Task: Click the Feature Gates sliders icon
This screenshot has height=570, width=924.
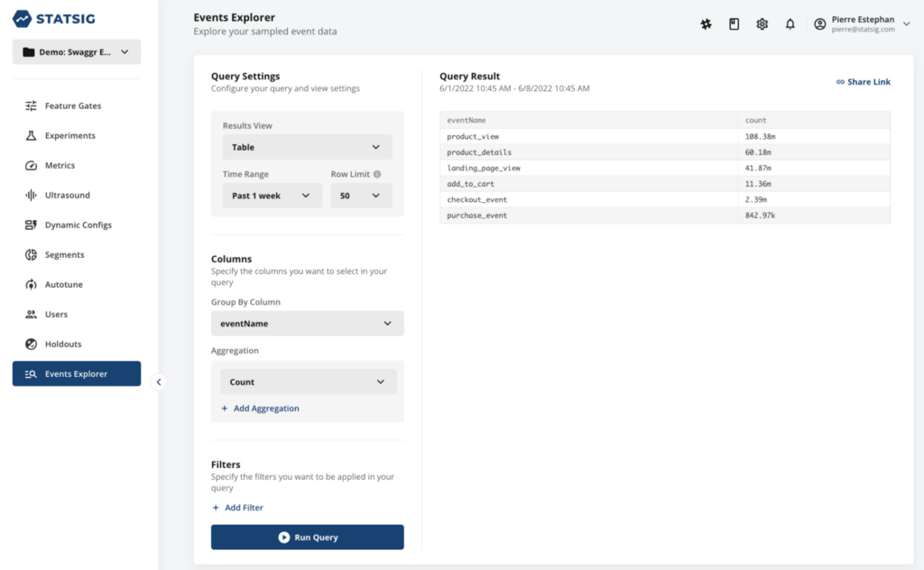Action: 31,106
